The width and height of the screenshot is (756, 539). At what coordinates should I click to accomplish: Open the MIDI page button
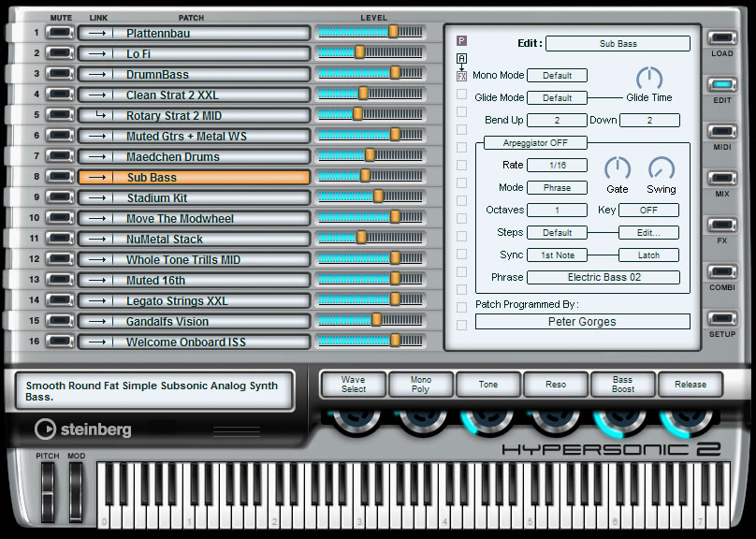click(x=721, y=132)
